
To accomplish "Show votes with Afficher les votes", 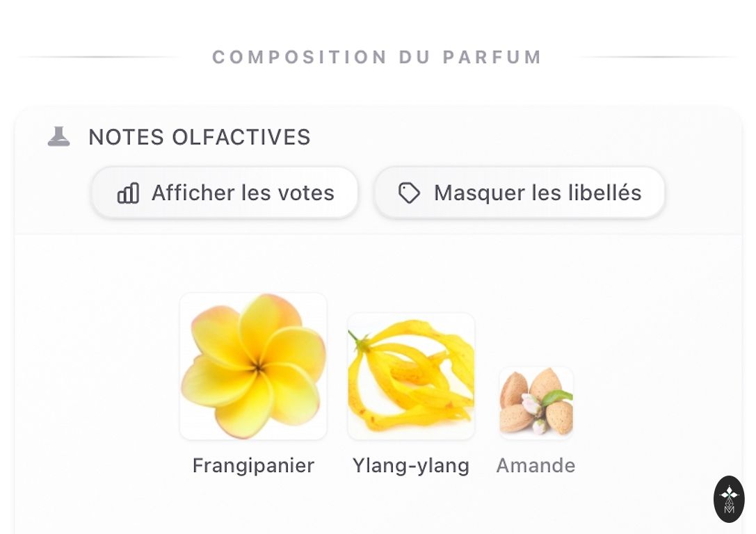I will [x=225, y=193].
